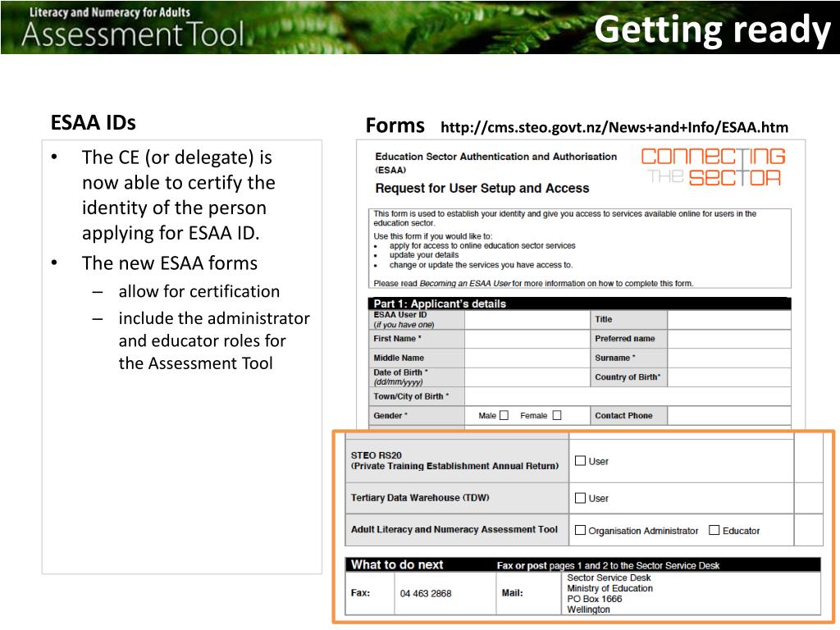Click the fax number 04 463 2868
840x630 pixels.
[x=426, y=594]
